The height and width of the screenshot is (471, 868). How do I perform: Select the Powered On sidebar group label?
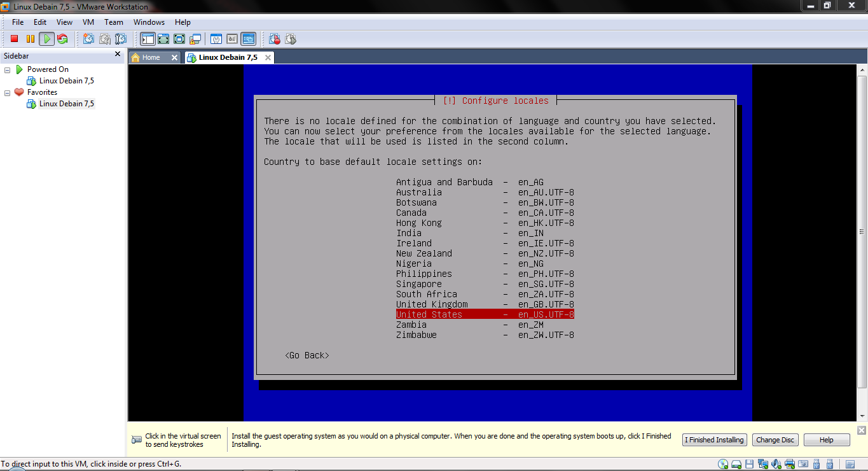click(x=48, y=69)
